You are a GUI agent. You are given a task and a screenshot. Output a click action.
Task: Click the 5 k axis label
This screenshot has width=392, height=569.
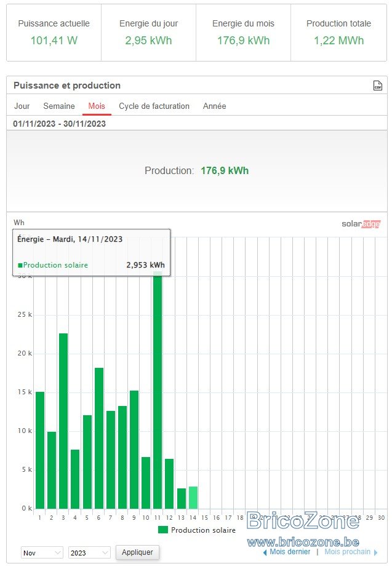pos(26,469)
